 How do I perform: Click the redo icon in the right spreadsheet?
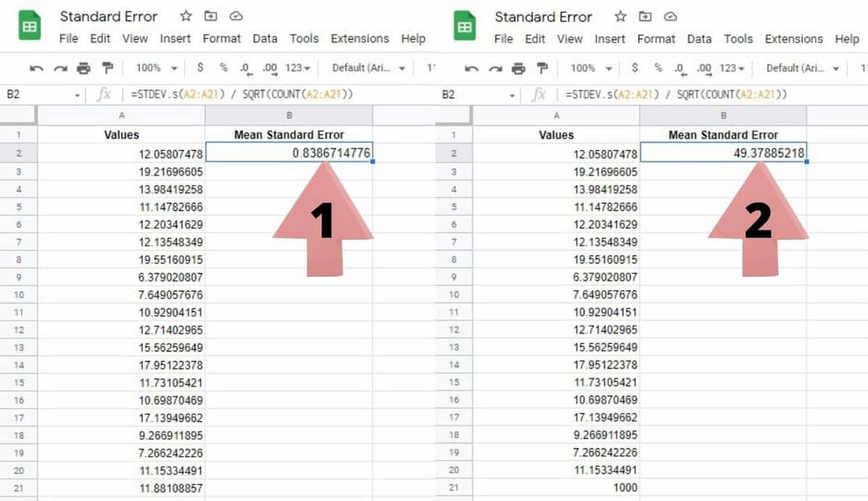pos(495,69)
